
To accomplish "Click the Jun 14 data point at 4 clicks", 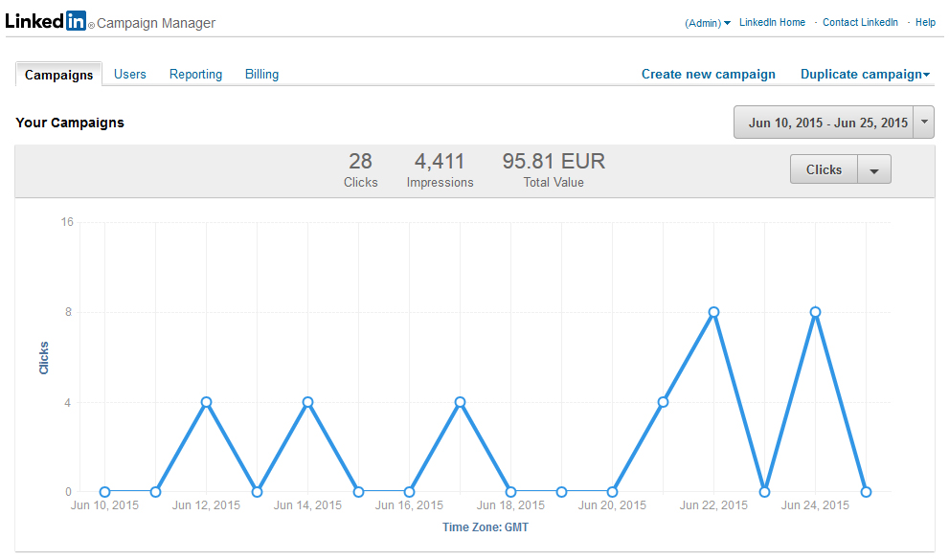I will 307,402.
